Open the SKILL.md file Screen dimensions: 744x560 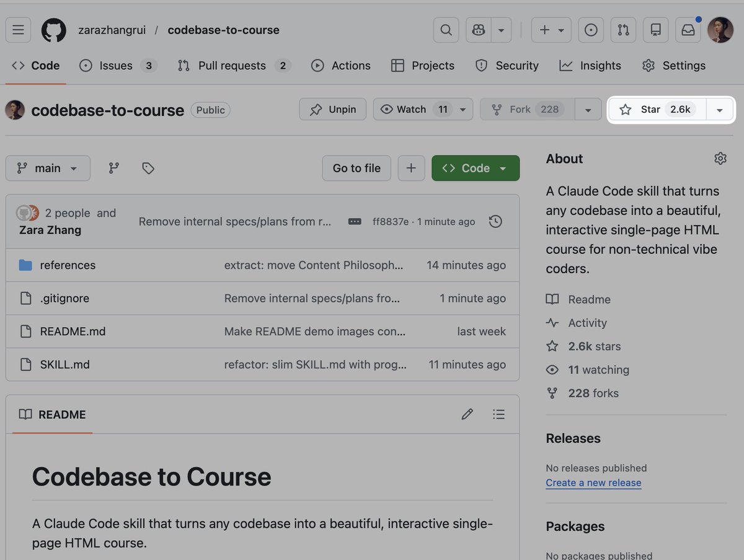[x=64, y=365]
